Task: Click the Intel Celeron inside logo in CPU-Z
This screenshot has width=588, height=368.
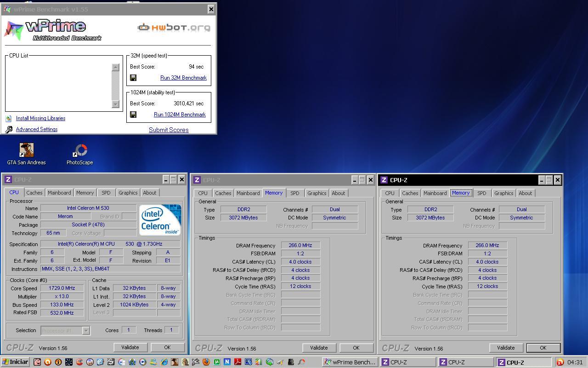Action: coord(160,220)
